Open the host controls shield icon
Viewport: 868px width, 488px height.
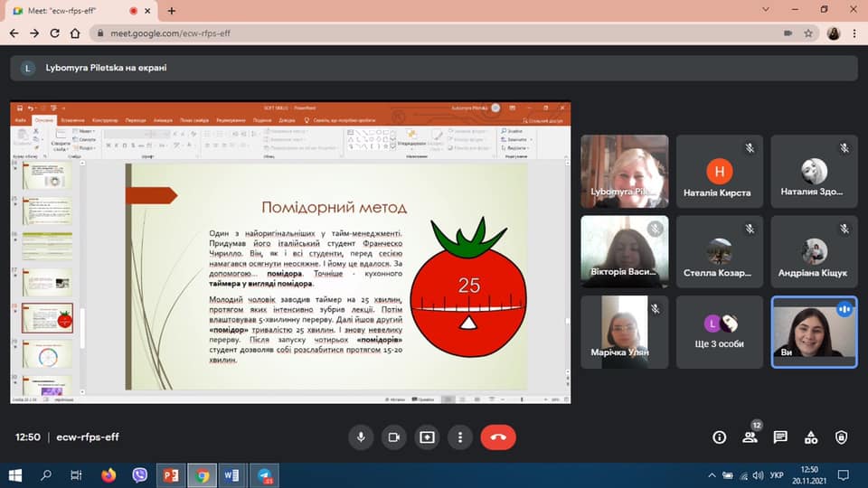click(842, 437)
